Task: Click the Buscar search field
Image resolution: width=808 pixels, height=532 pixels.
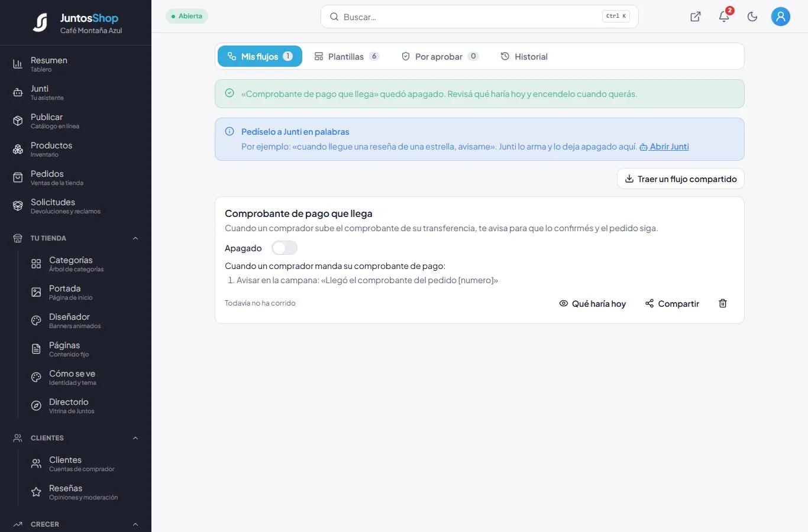Action: (479, 17)
